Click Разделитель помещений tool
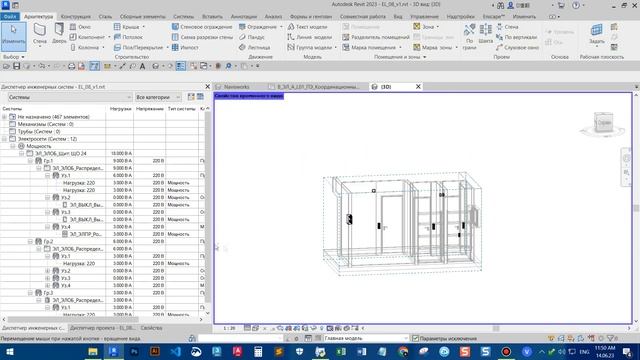 click(x=376, y=37)
